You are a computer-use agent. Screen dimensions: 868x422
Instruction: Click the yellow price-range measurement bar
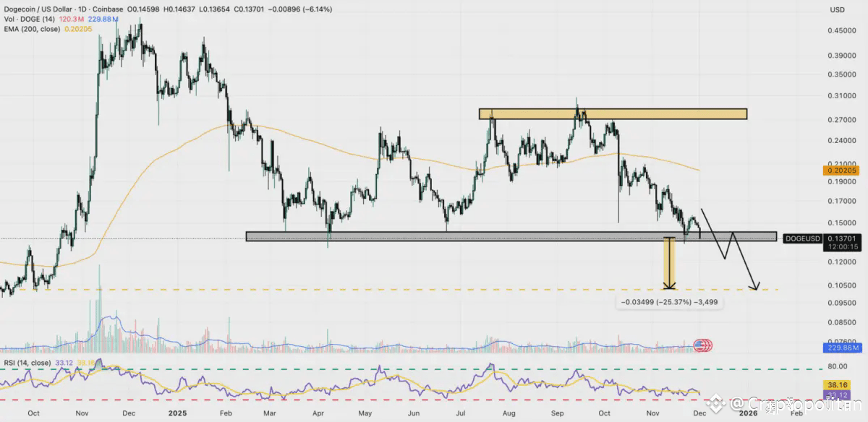(671, 263)
